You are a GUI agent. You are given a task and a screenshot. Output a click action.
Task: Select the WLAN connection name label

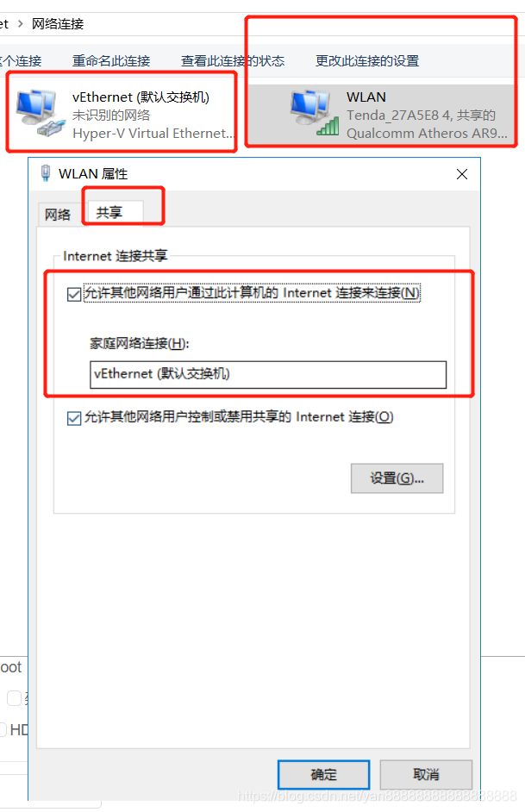point(366,97)
